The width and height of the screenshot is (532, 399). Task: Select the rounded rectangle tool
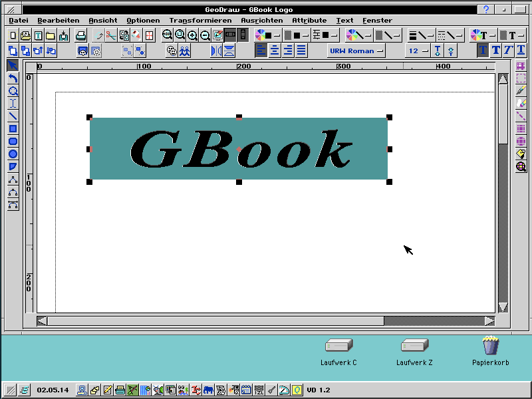coord(13,141)
